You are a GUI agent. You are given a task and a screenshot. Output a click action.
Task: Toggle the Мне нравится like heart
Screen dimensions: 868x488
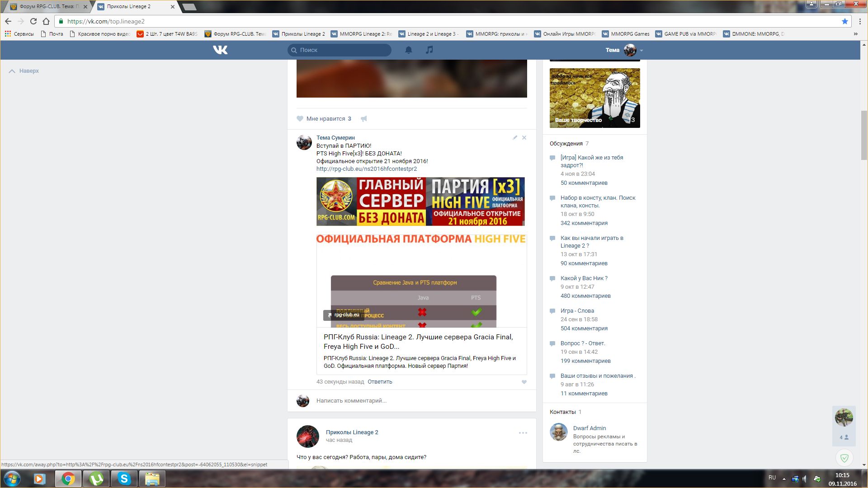click(300, 119)
